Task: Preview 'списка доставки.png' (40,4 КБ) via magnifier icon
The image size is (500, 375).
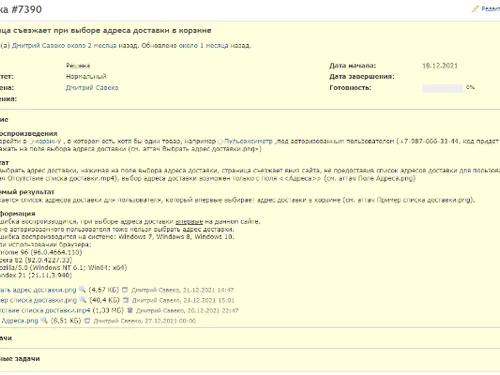Action: [x=83, y=300]
